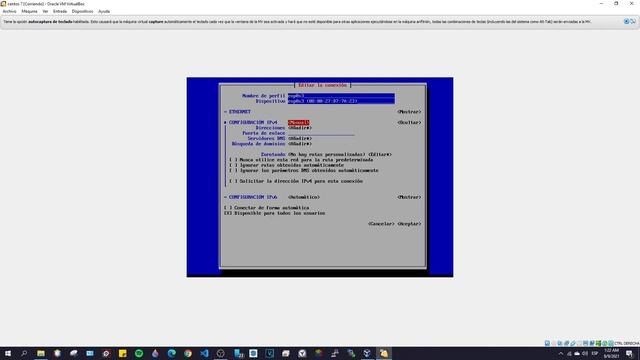Screen dimensions: 640x360
Task: Click the Cancelar button
Action: [381, 224]
